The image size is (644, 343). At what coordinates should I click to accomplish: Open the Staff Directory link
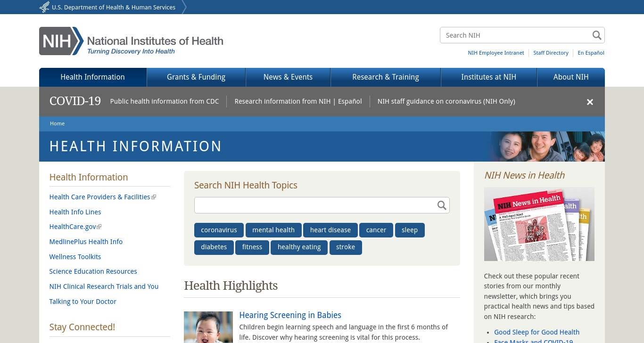point(551,53)
